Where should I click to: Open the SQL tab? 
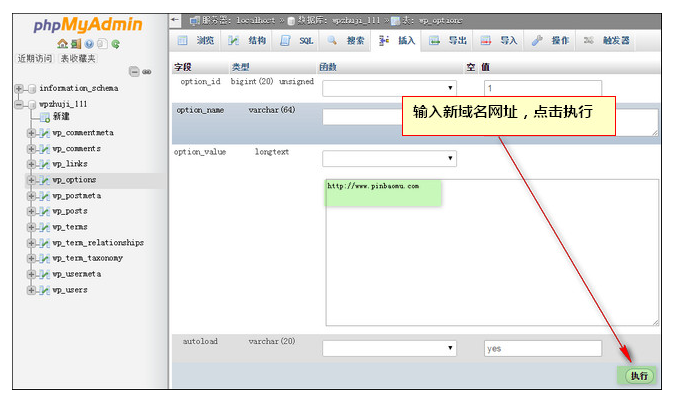click(x=298, y=41)
